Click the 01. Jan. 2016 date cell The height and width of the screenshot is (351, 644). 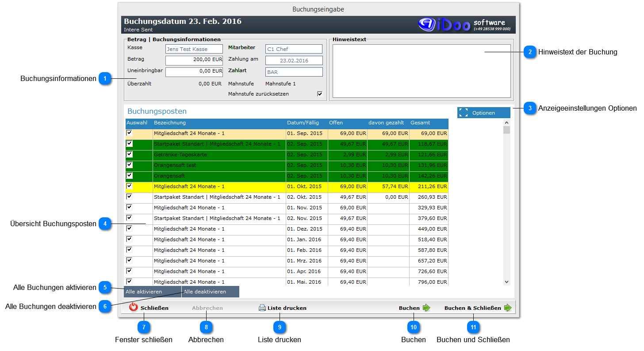tap(307, 239)
